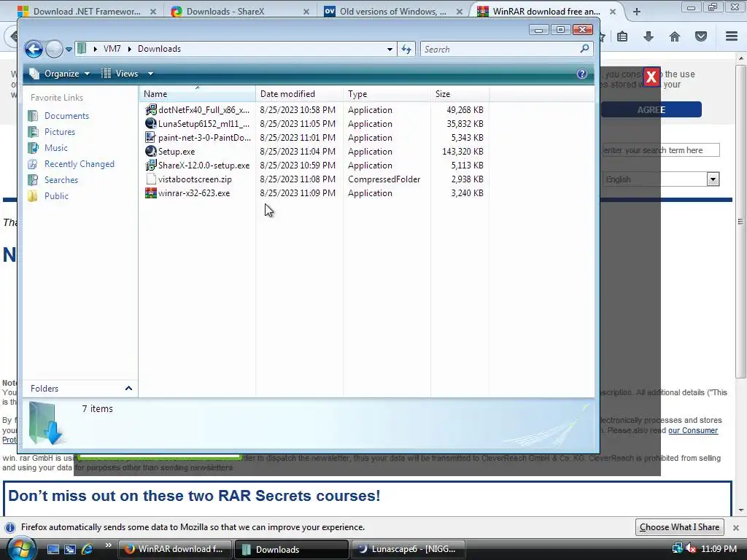Select vistabootscreen.zip file icon
Screen dimensions: 747x560
click(150, 179)
